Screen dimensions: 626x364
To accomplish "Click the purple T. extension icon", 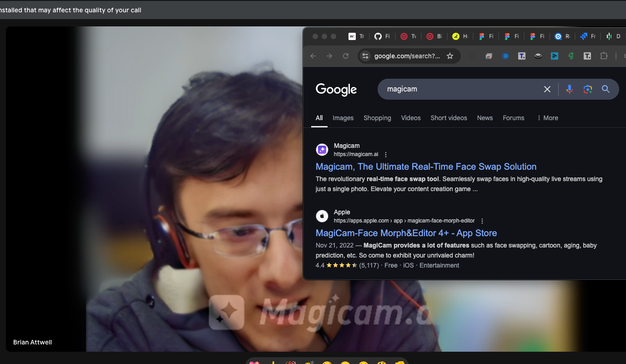I will click(522, 56).
